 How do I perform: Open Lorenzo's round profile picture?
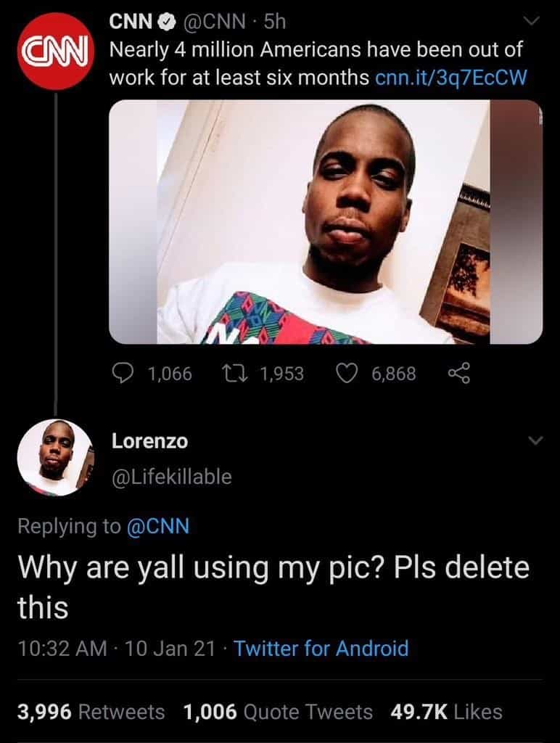(x=56, y=457)
